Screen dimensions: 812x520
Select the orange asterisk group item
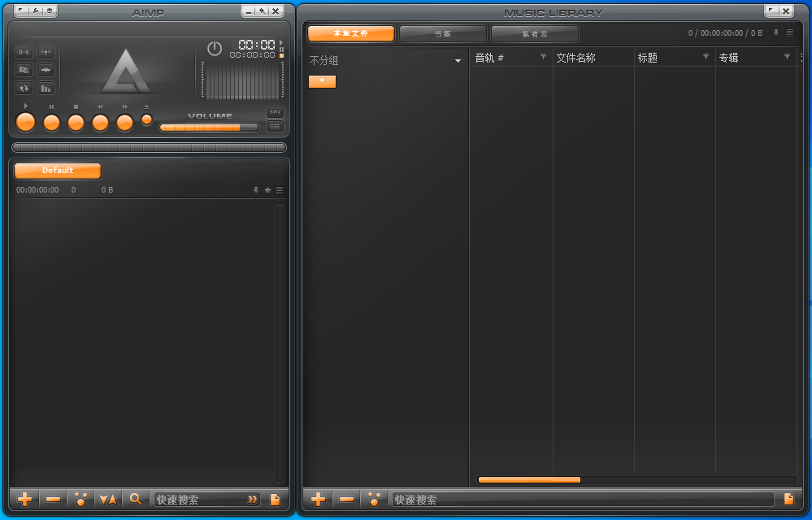coord(322,81)
